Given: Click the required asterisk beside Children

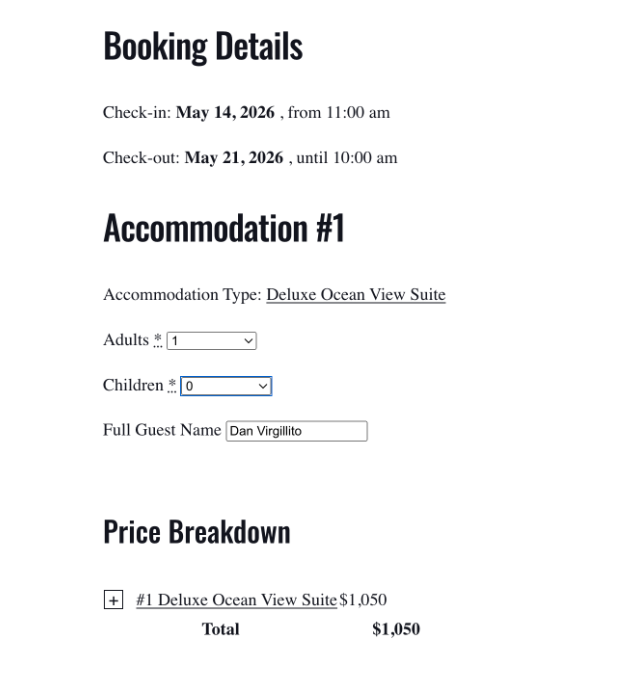Looking at the screenshot, I should (x=172, y=385).
